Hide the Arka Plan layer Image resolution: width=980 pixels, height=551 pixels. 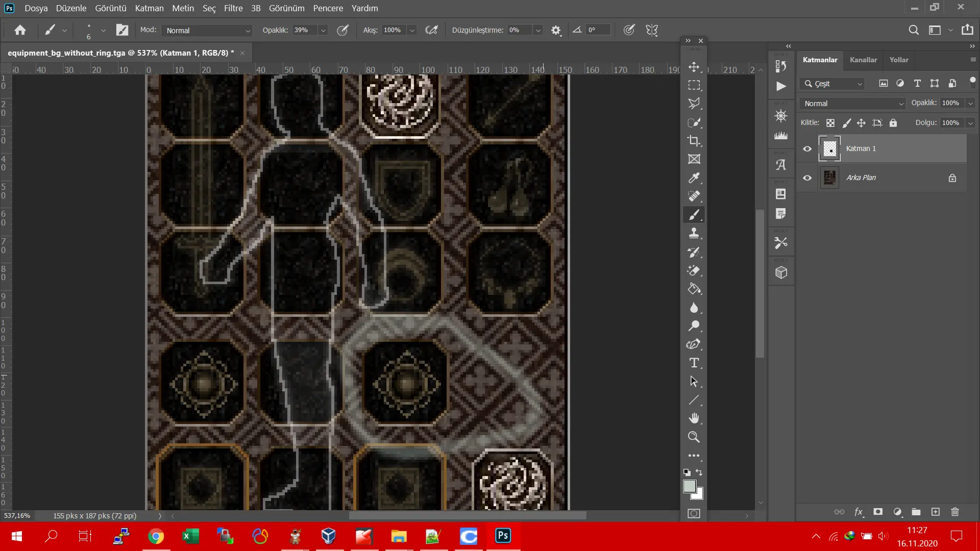[x=807, y=178]
